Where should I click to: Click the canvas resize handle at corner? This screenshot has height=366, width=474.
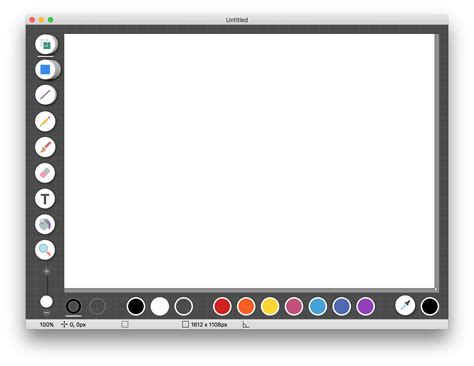click(x=436, y=290)
